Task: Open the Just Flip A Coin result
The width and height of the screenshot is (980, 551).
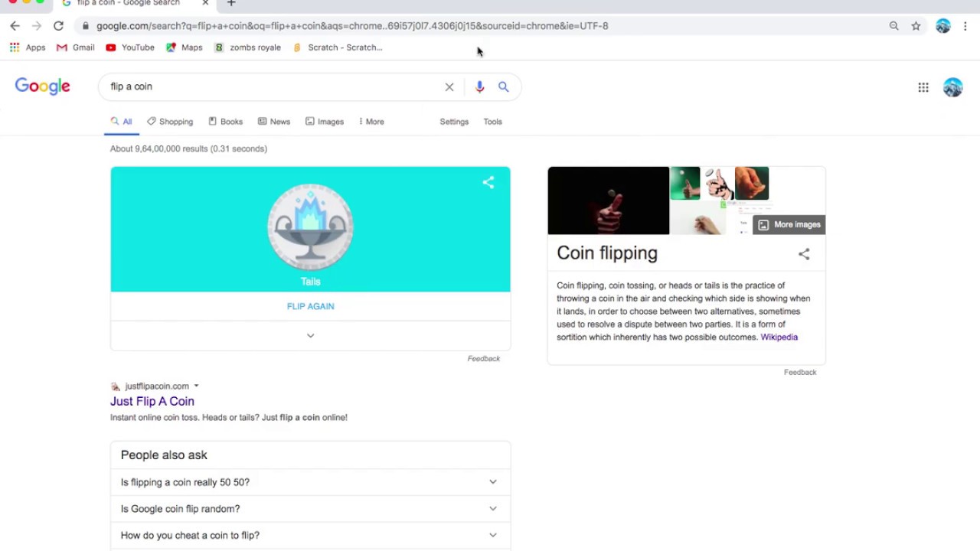Action: (x=152, y=401)
